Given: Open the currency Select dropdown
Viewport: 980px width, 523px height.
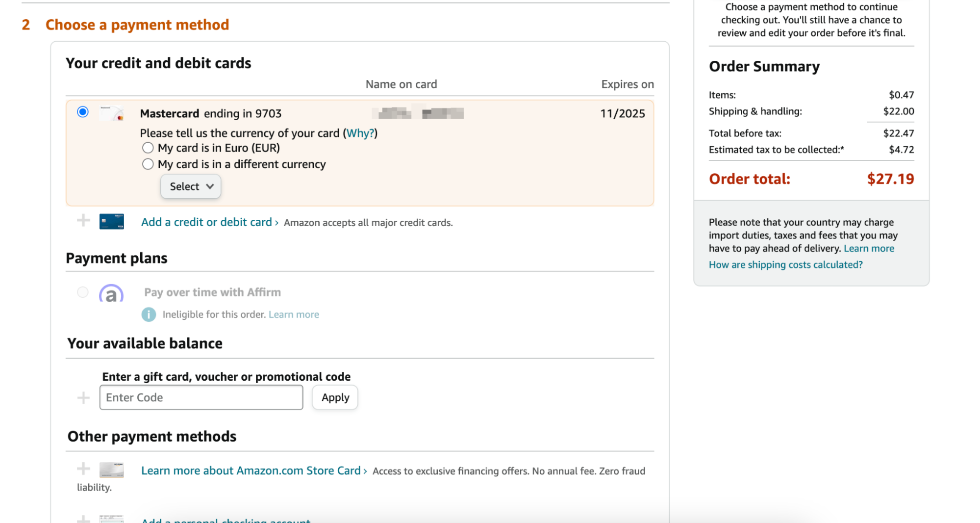Looking at the screenshot, I should point(191,186).
